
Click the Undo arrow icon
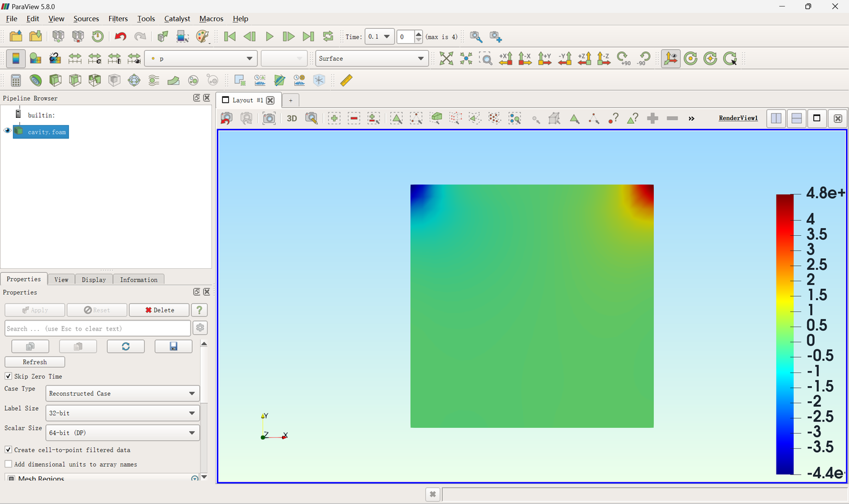point(120,37)
